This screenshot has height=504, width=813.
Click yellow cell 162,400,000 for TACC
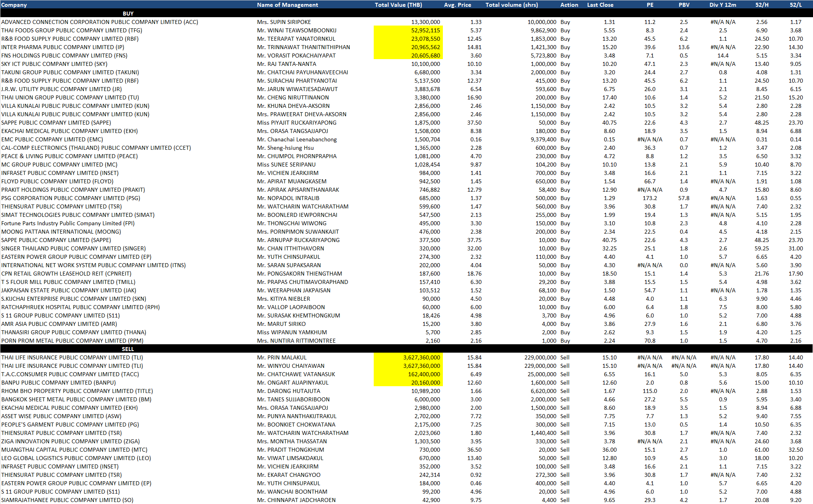point(424,374)
